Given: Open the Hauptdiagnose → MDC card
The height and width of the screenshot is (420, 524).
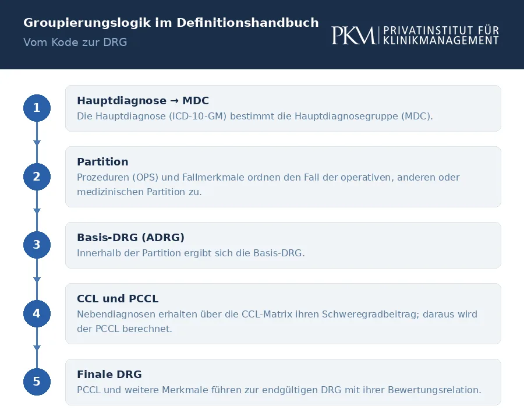Looking at the screenshot, I should pyautogui.click(x=283, y=108).
